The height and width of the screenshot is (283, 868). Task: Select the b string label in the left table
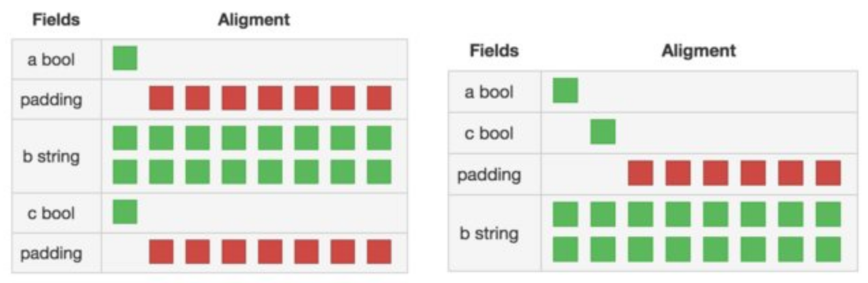[x=51, y=157]
